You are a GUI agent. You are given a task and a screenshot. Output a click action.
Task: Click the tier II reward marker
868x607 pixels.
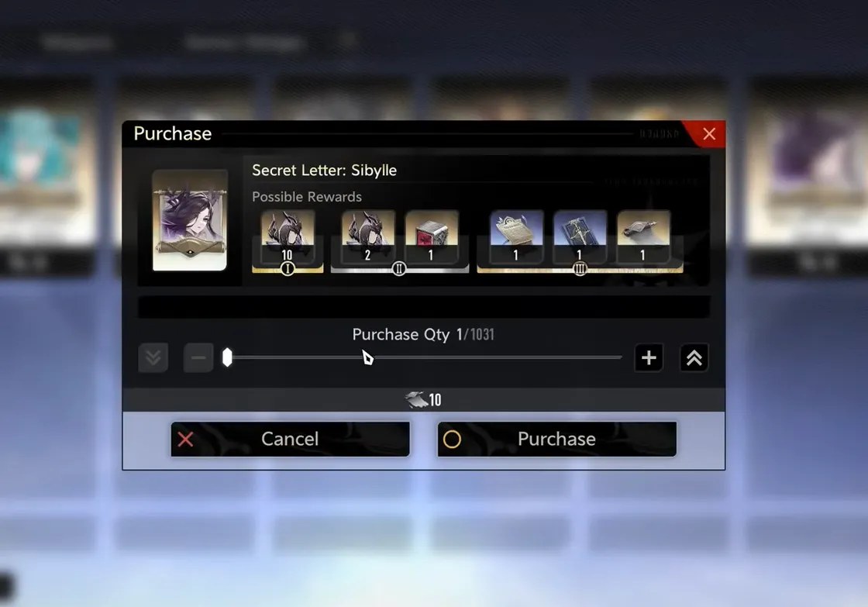click(398, 269)
